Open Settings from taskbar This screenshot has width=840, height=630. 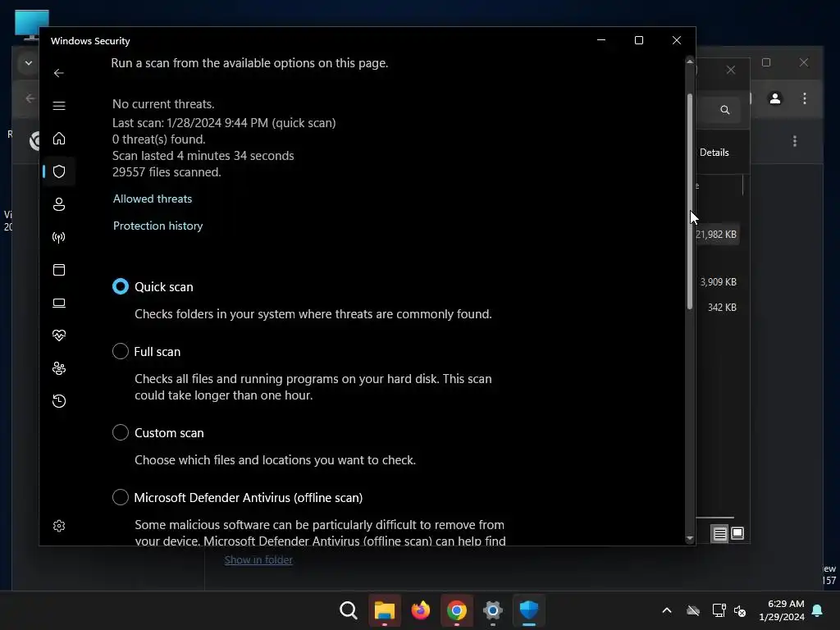point(493,610)
